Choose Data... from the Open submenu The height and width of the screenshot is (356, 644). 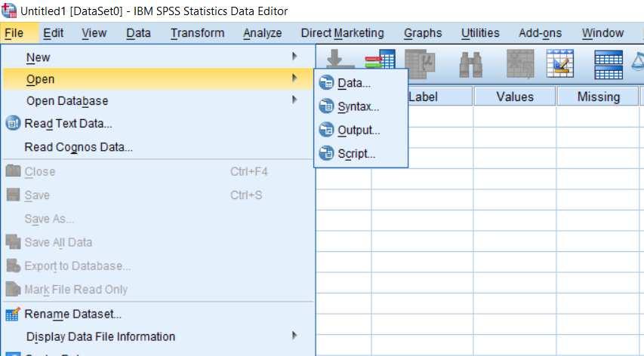(361, 83)
